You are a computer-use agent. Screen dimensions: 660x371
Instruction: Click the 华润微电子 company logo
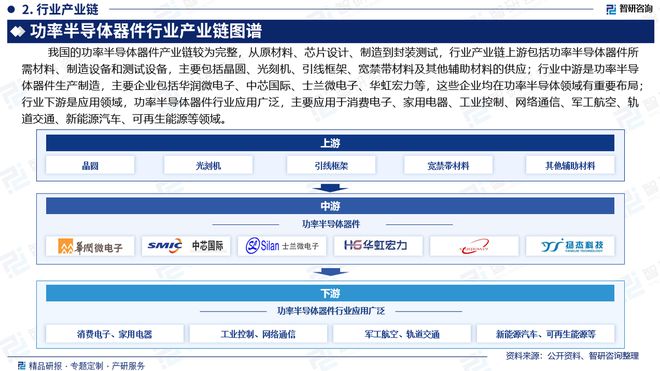(x=90, y=246)
